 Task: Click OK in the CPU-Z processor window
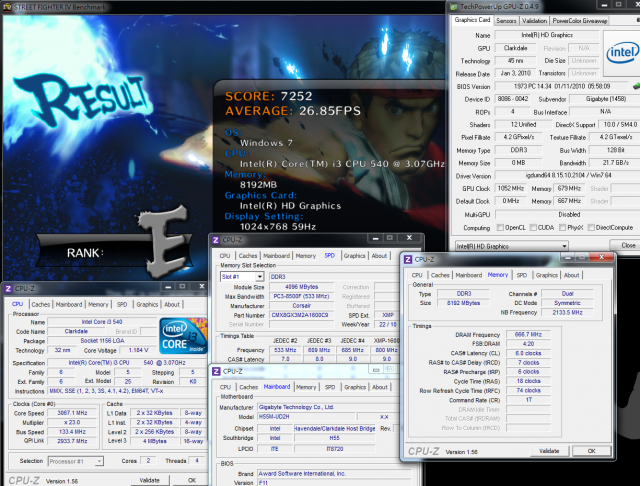[x=191, y=480]
